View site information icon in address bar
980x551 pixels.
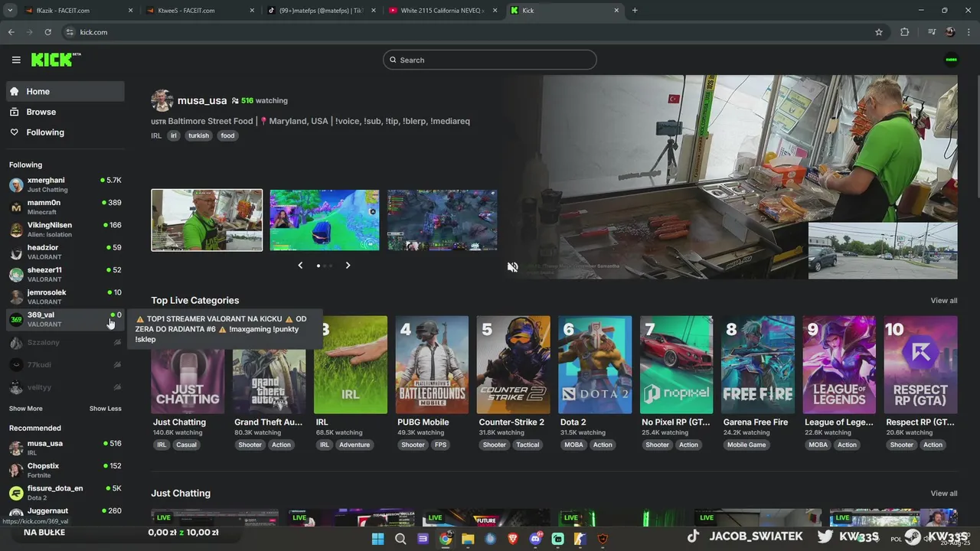(x=70, y=32)
